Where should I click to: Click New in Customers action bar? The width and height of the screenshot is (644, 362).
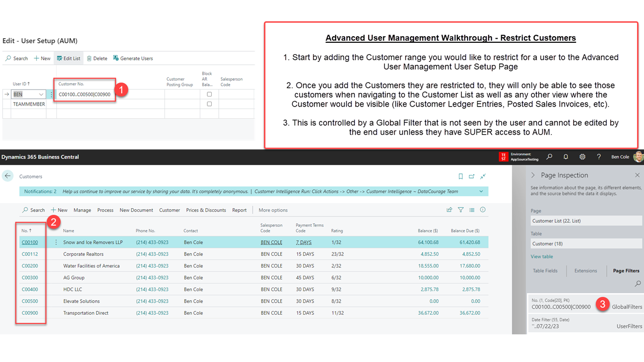(59, 210)
